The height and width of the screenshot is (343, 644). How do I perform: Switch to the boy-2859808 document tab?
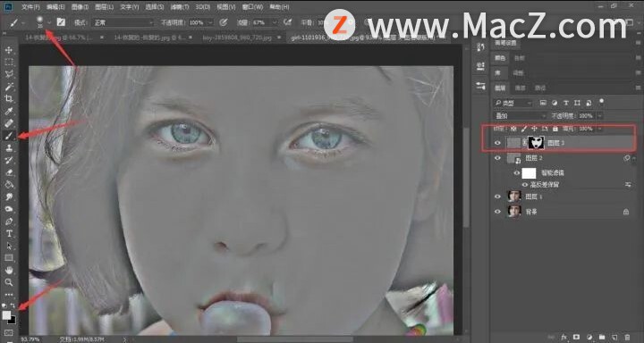pyautogui.click(x=237, y=38)
